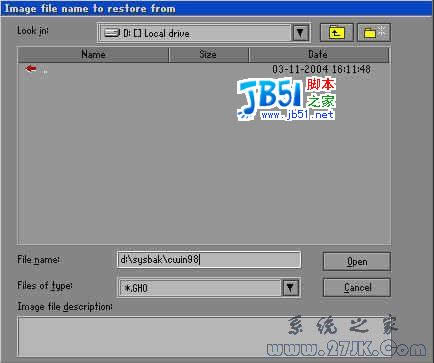The width and height of the screenshot is (434, 363).
Task: Sort by the Date column header
Action: (x=319, y=54)
